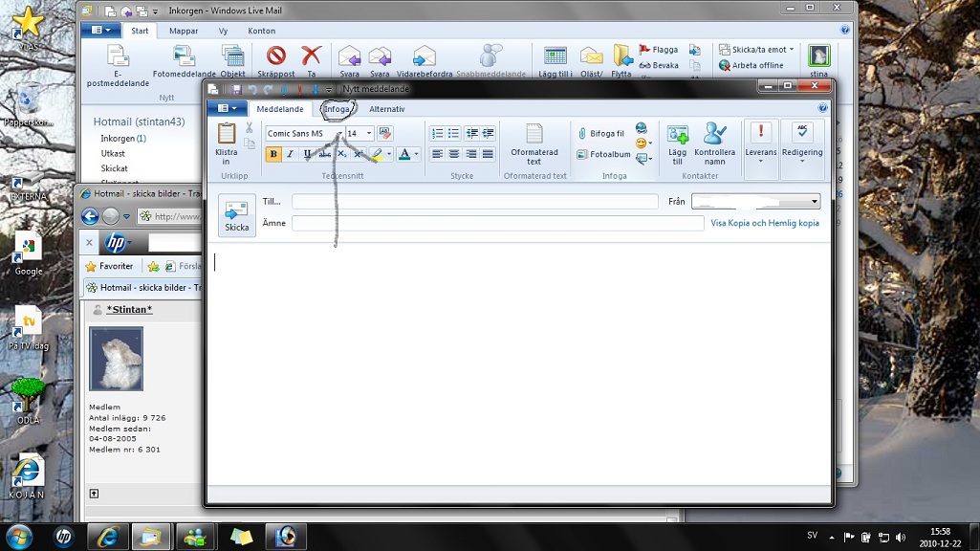Expand the Från sender account dropdown
The height and width of the screenshot is (551, 980).
click(x=814, y=202)
